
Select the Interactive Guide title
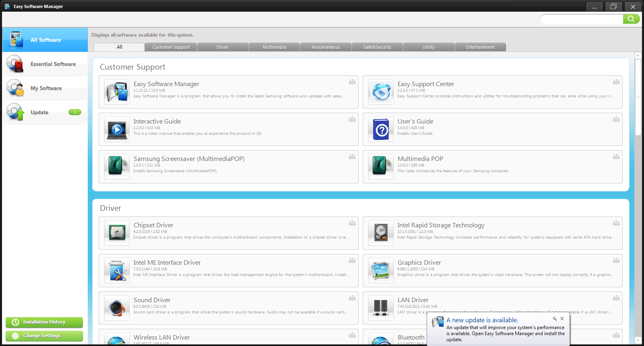157,122
